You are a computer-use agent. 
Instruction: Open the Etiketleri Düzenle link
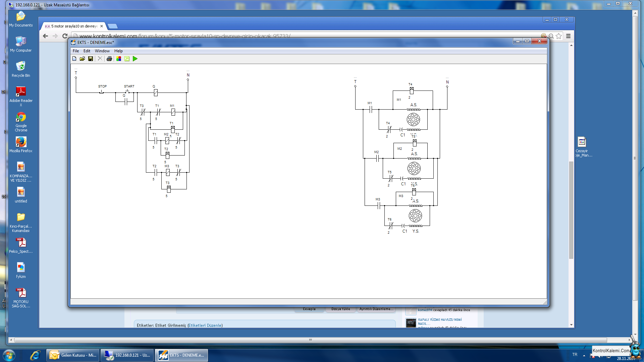pos(205,325)
